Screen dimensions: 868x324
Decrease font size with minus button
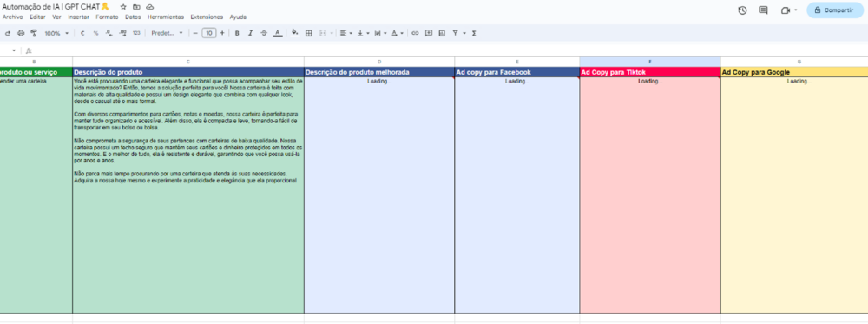194,33
